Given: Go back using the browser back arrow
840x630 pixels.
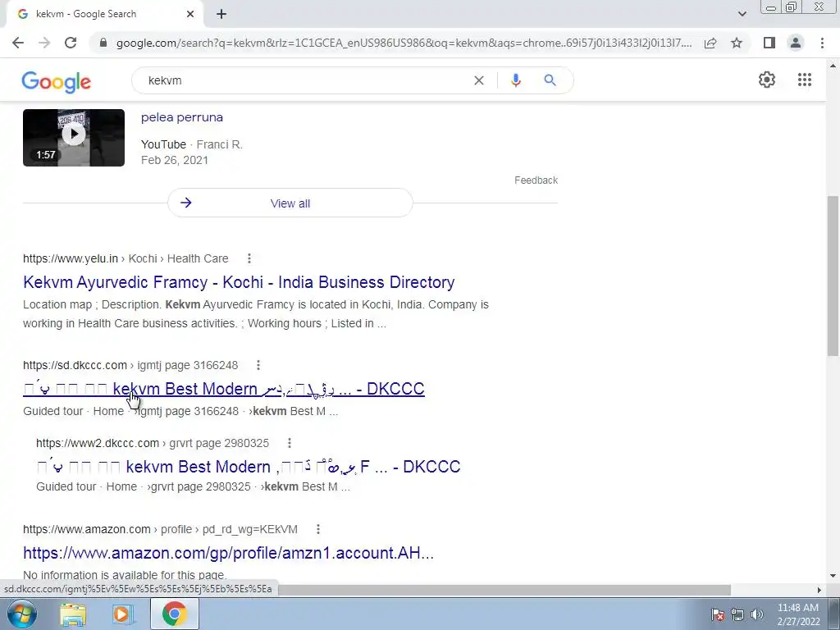Looking at the screenshot, I should [18, 43].
